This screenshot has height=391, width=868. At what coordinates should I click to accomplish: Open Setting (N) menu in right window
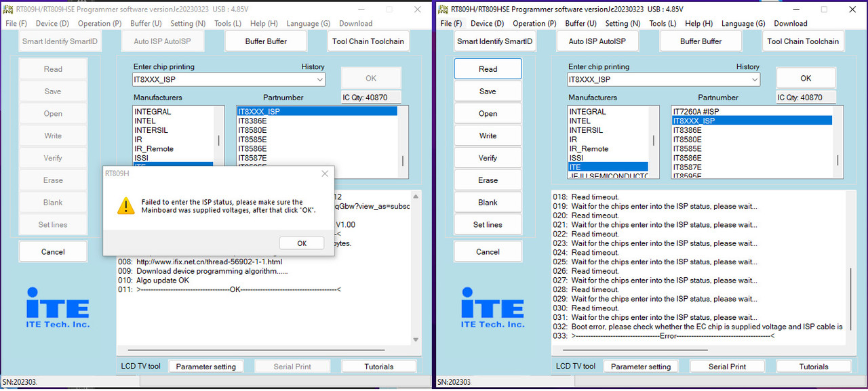coord(623,23)
